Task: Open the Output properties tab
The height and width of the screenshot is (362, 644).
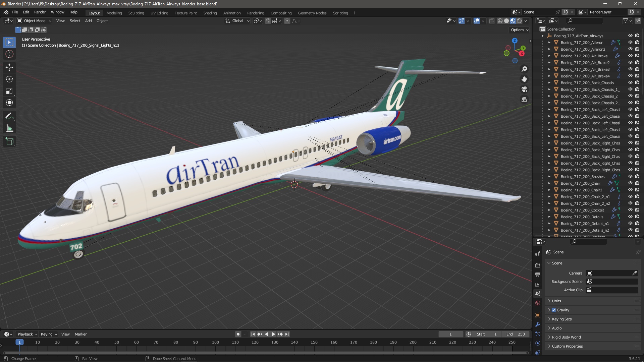Action: pyautogui.click(x=538, y=275)
